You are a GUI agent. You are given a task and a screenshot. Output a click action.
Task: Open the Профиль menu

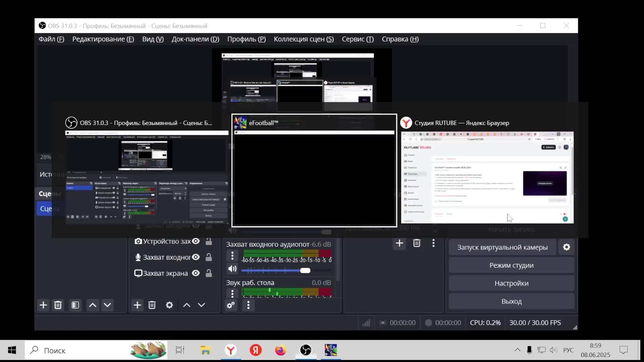point(246,39)
